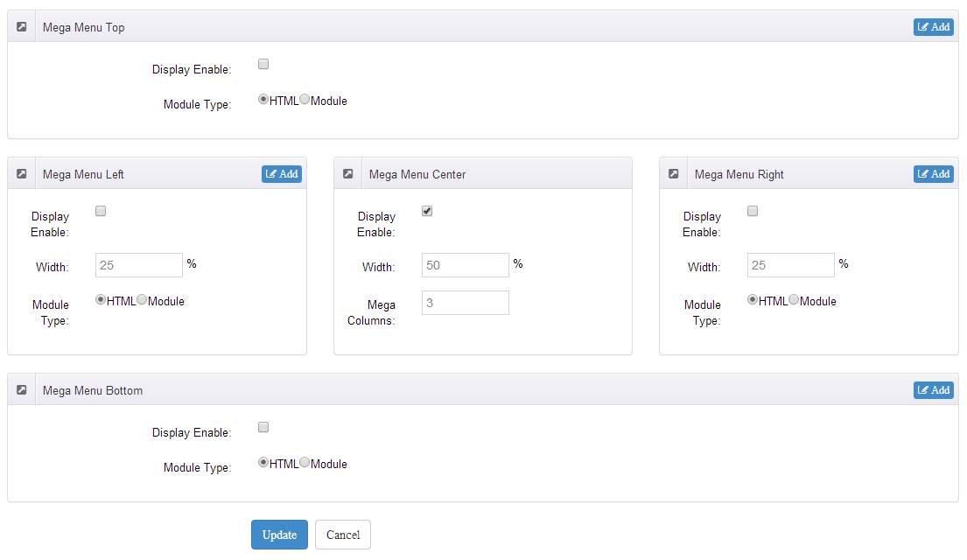Screen dimensions: 967x560
Task: Select Module radio in Mega Menu Top
Action: coord(305,100)
